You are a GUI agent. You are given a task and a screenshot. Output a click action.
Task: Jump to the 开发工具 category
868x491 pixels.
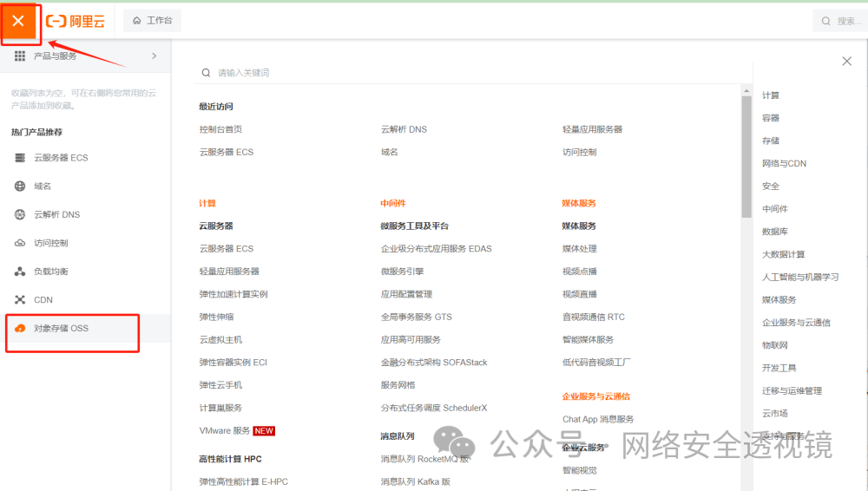pyautogui.click(x=779, y=368)
